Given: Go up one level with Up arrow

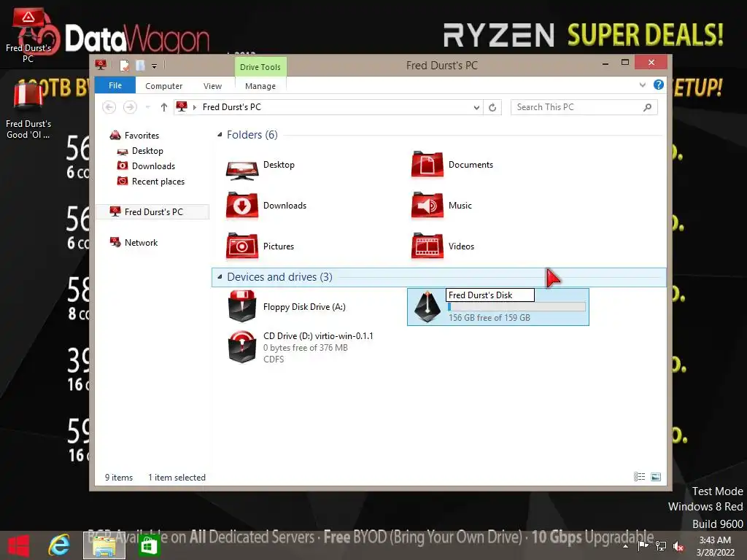Looking at the screenshot, I should [x=164, y=107].
